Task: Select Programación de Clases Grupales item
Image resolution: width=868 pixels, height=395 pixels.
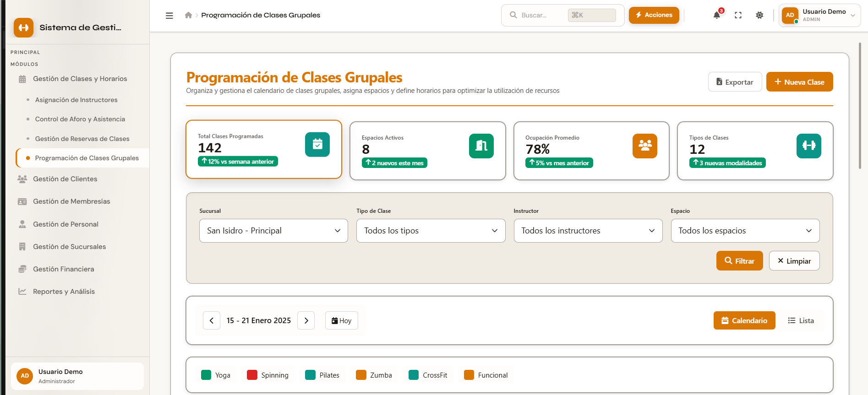Action: click(x=83, y=158)
